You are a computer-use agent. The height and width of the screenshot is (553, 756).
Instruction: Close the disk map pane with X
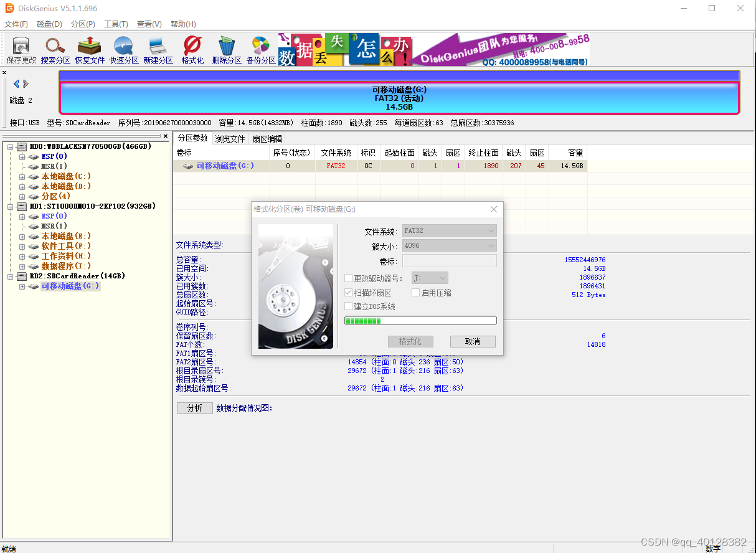[x=4, y=73]
